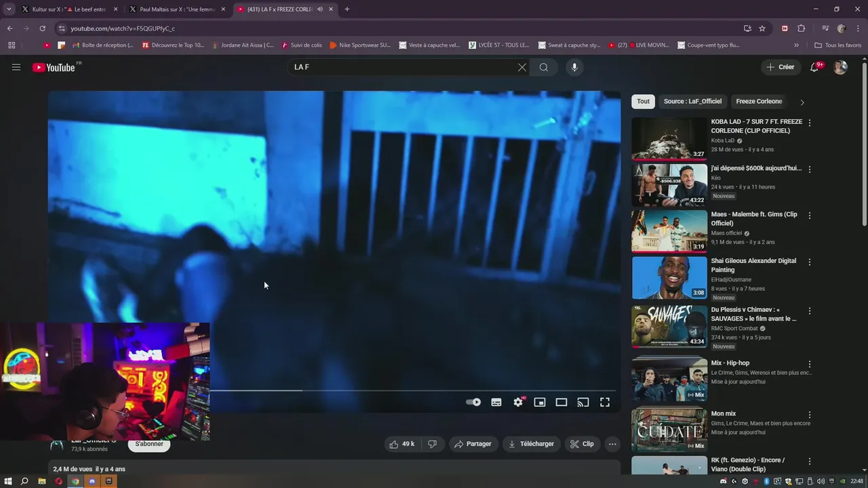
Task: Open Windows taskbar search
Action: pos(24,481)
